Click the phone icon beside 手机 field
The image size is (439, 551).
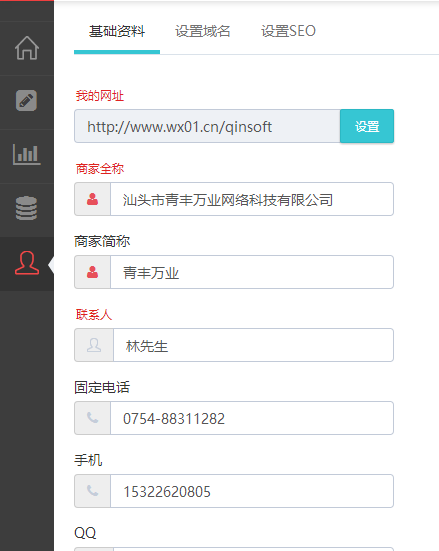(x=92, y=491)
